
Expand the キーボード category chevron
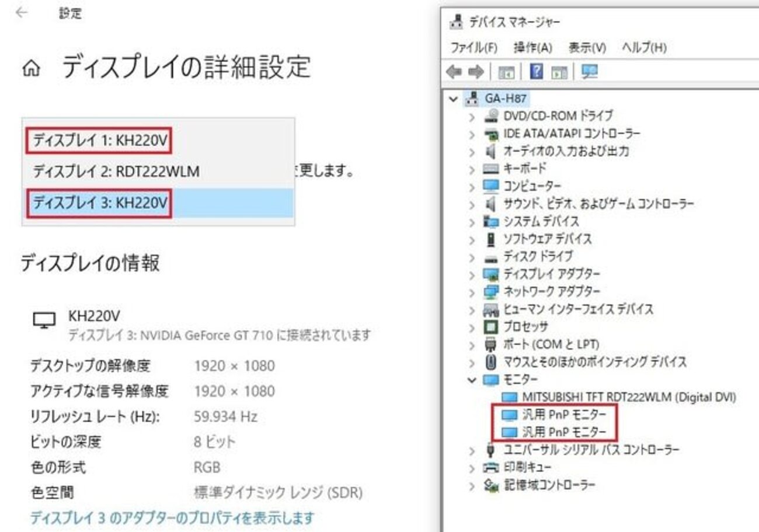473,169
